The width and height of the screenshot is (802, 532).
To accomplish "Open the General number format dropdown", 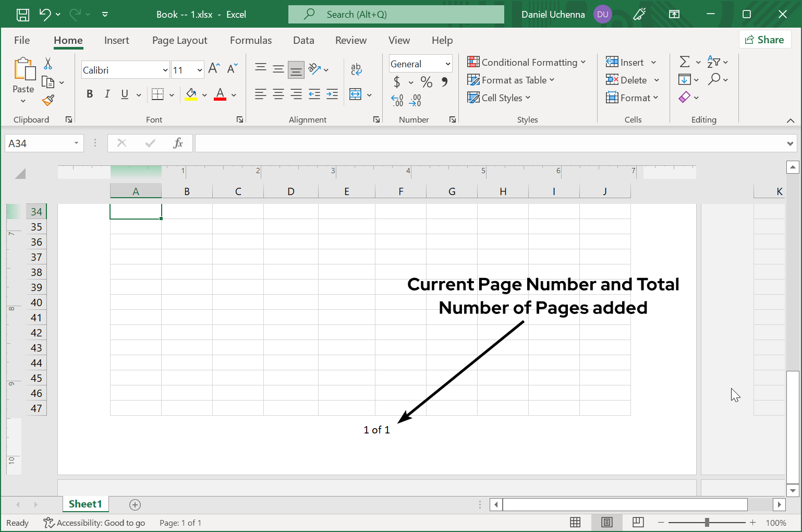I will point(420,63).
